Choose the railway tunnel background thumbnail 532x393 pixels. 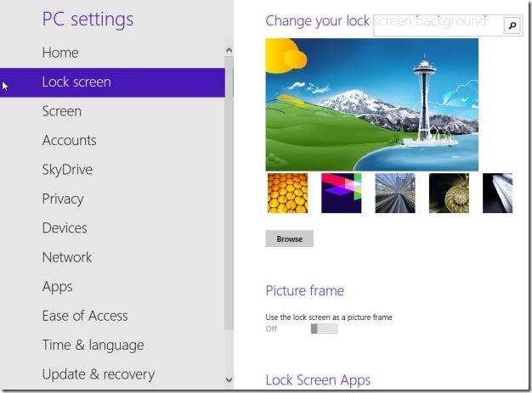pos(395,194)
